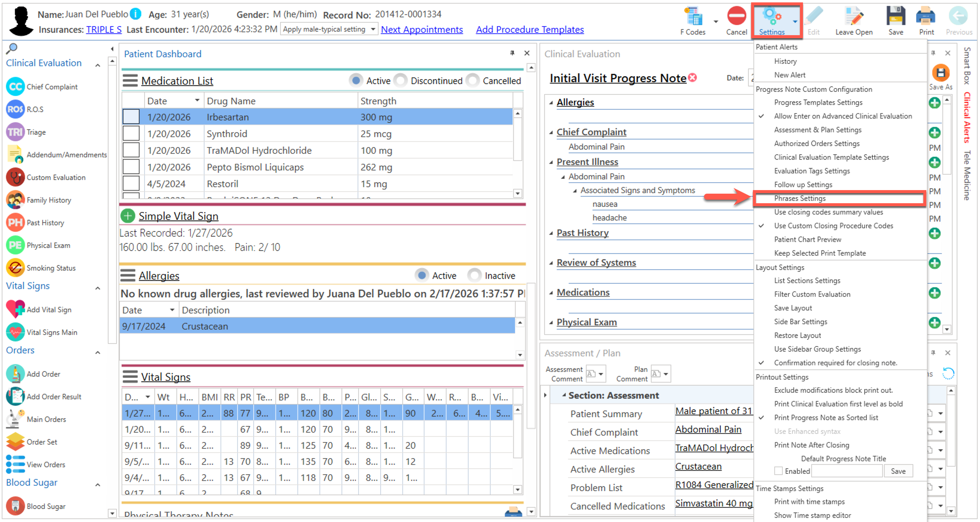The height and width of the screenshot is (522, 980).
Task: Collapse the Present Illness section
Action: (551, 162)
